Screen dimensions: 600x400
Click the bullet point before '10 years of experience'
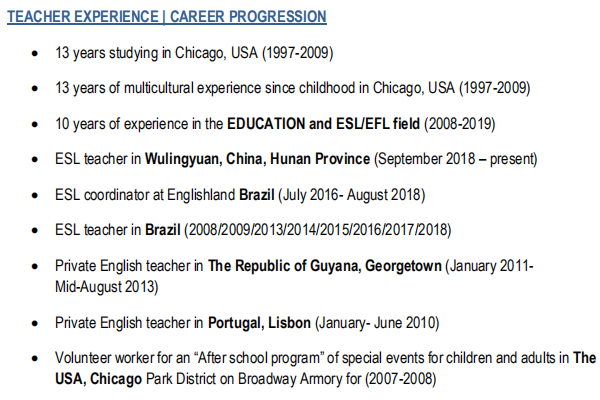(x=36, y=124)
